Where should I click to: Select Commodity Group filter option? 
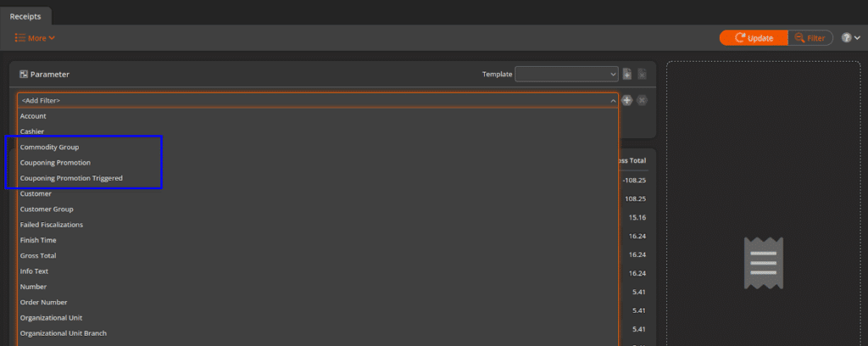[x=49, y=147]
